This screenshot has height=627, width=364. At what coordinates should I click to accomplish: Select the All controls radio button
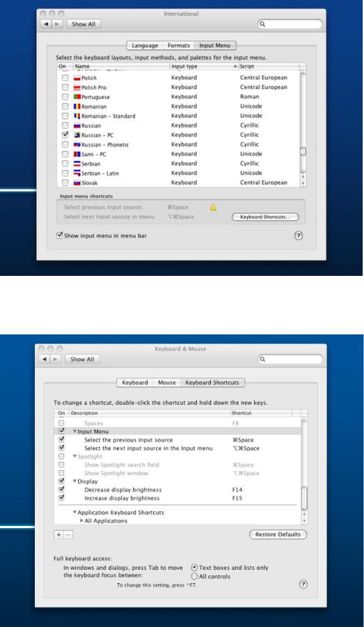(194, 576)
